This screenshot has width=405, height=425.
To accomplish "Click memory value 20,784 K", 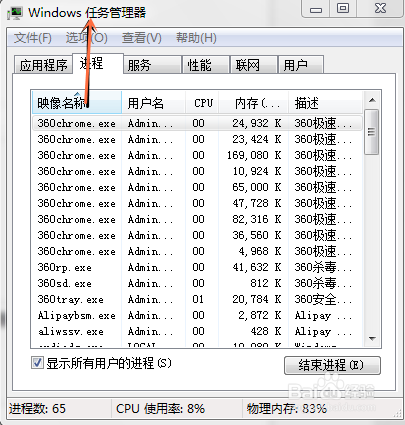I will pyautogui.click(x=257, y=299).
